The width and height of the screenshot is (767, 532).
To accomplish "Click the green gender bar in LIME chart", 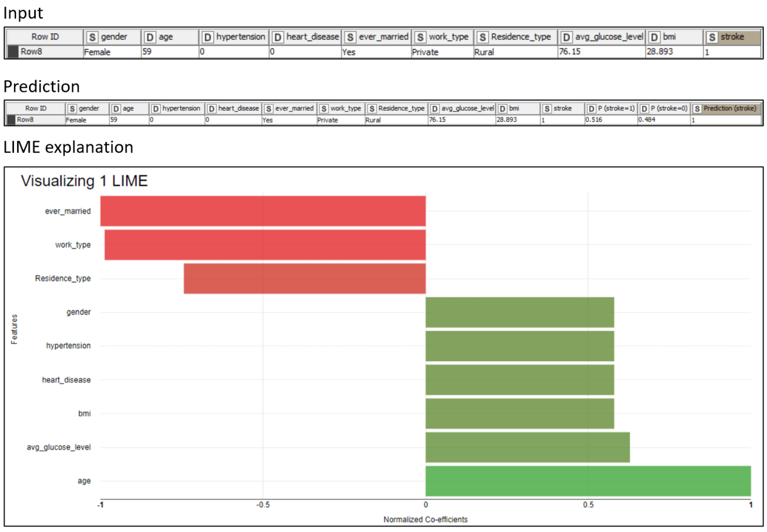I will [x=520, y=312].
